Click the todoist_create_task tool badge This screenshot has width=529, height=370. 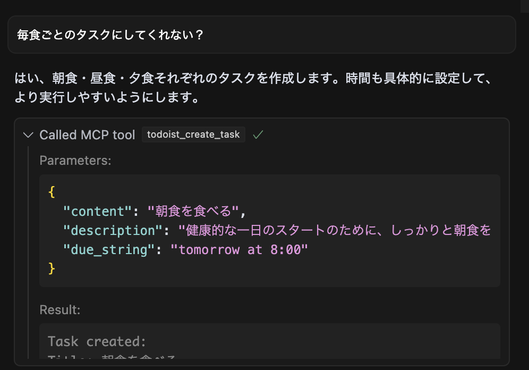(x=193, y=135)
